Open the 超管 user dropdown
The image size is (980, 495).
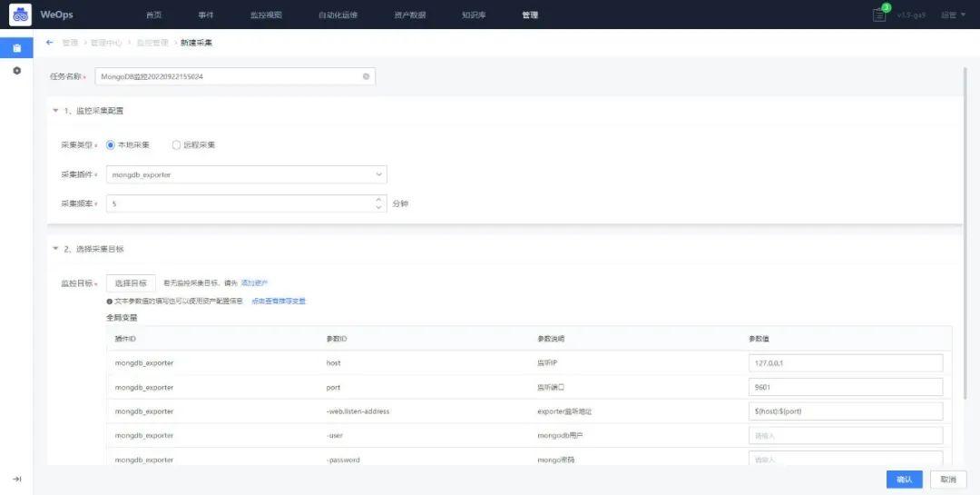click(x=953, y=15)
